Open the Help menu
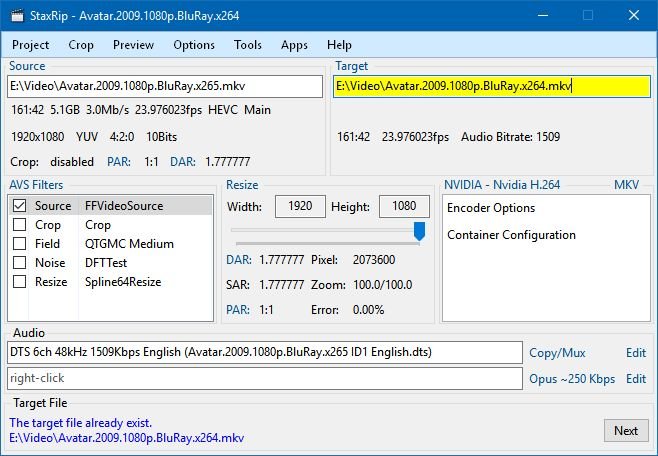Screen dimensions: 658x456 click(339, 45)
